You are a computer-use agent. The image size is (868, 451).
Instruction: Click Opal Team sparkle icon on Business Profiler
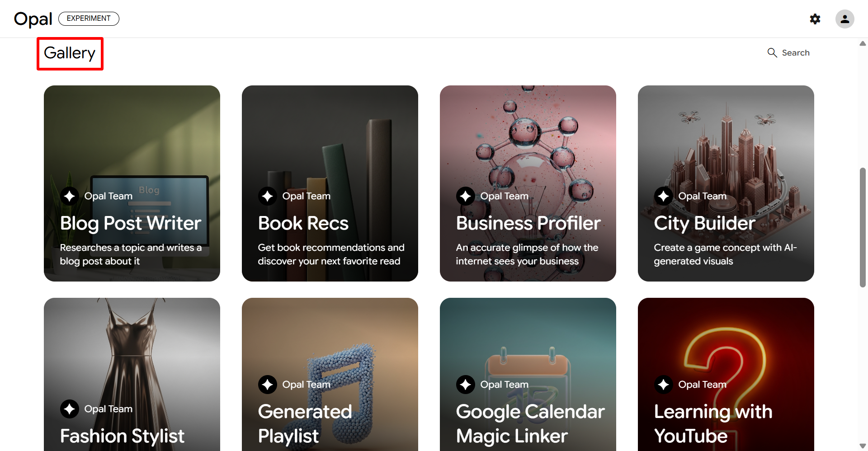466,196
